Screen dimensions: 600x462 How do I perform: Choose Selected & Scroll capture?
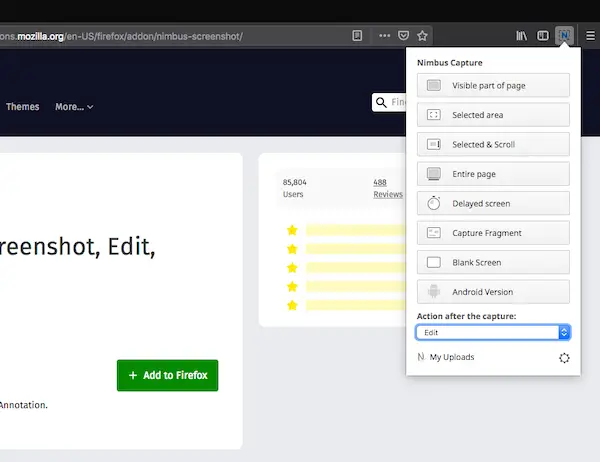tap(493, 144)
